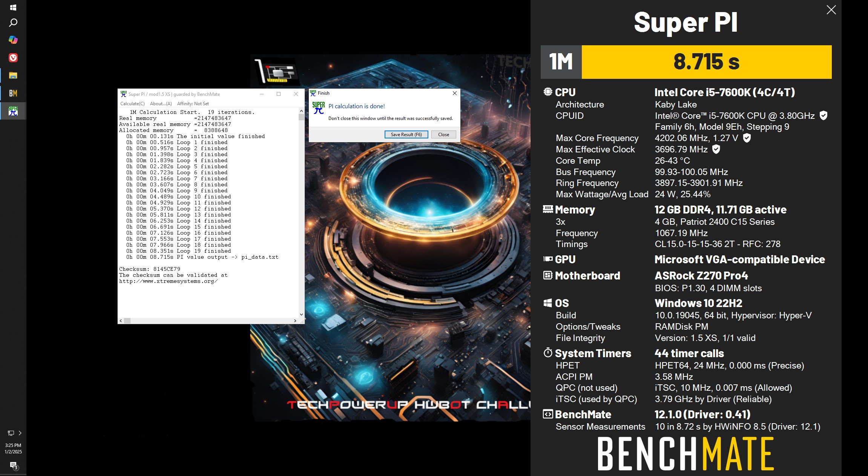Click the CPU chip section icon
Image resolution: width=868 pixels, height=476 pixels.
(x=547, y=92)
